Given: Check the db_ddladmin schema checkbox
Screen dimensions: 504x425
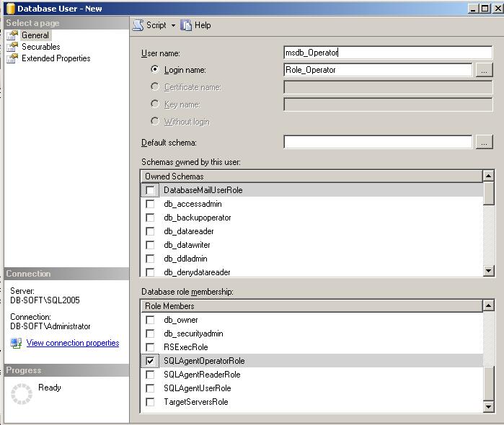Looking at the screenshot, I should coord(150,259).
